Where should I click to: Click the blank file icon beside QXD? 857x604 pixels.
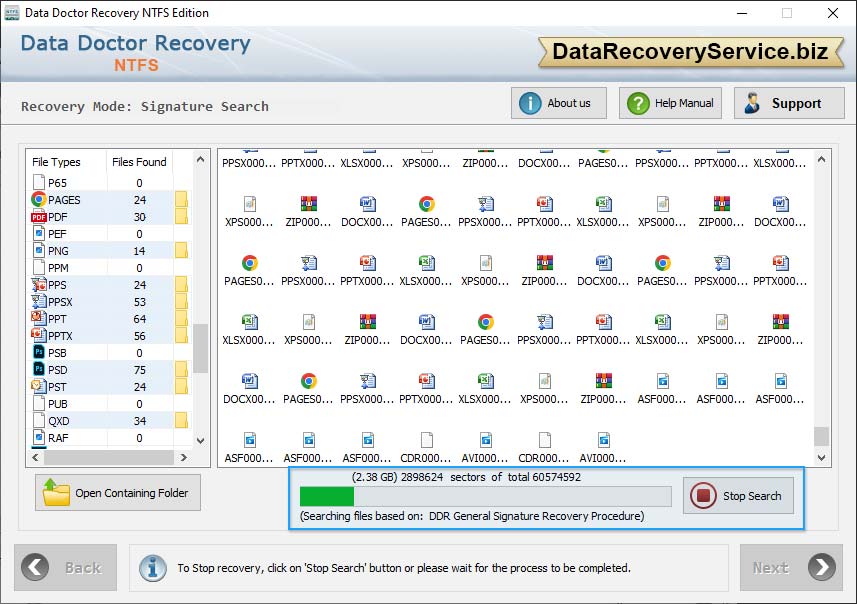(39, 420)
